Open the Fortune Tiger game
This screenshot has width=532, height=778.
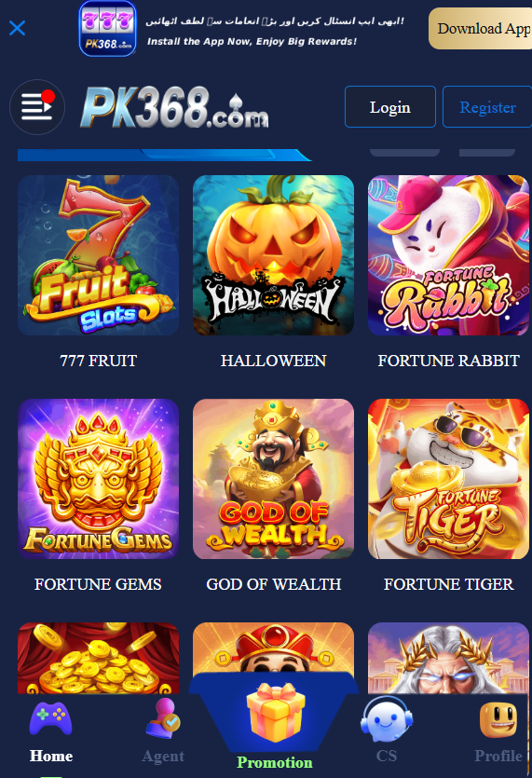pos(448,479)
